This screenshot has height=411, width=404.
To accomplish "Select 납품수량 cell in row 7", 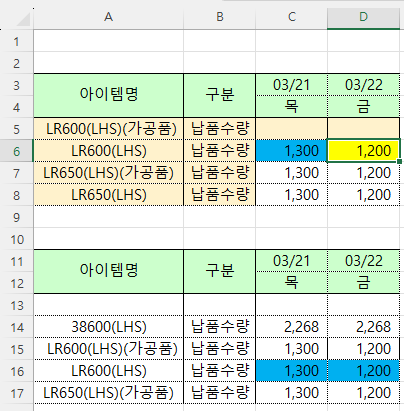I will pyautogui.click(x=220, y=173).
